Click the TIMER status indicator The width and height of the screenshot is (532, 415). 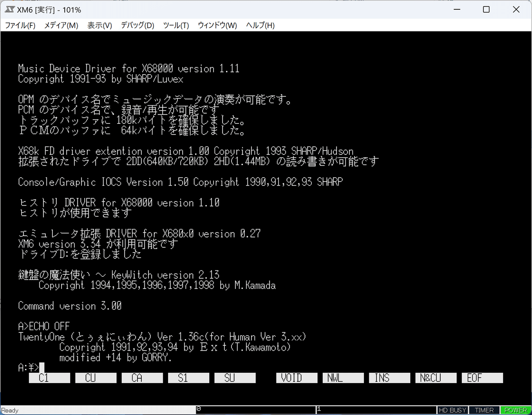[x=484, y=411]
